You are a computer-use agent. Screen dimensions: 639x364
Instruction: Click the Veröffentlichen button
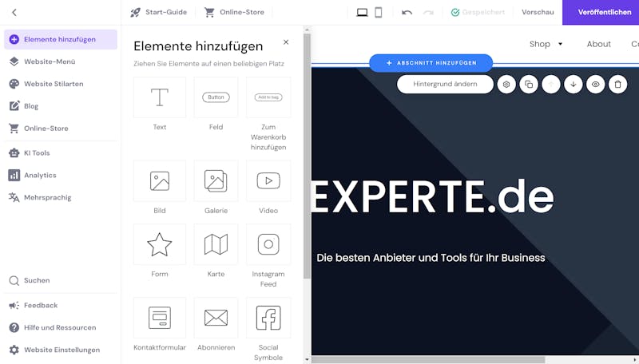click(x=601, y=12)
